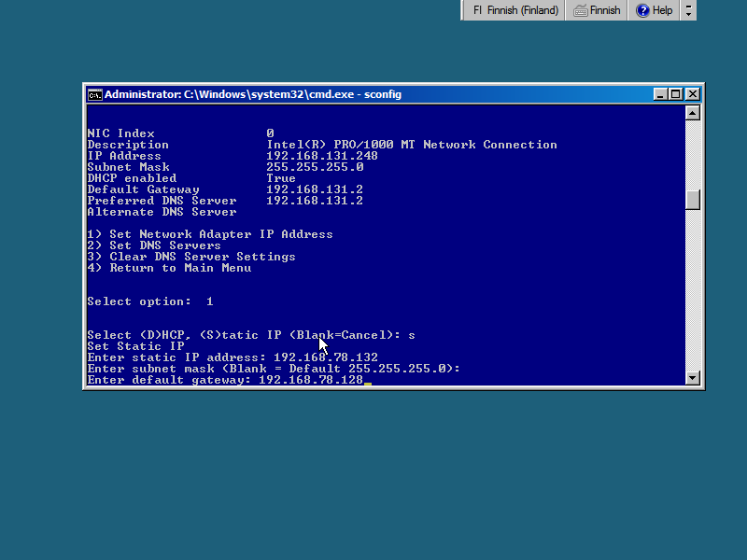Click the scrollbar up arrow
The width and height of the screenshot is (747, 560).
[x=692, y=113]
